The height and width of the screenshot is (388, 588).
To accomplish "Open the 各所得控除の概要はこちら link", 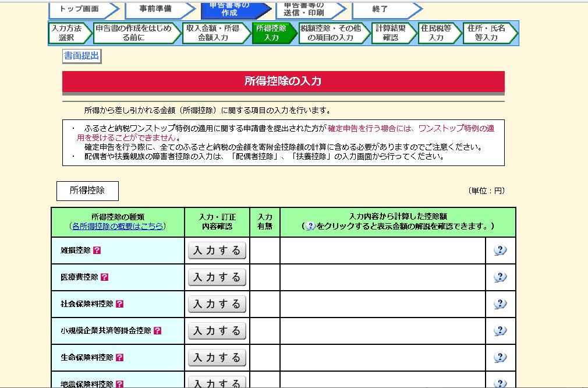I will click(118, 226).
